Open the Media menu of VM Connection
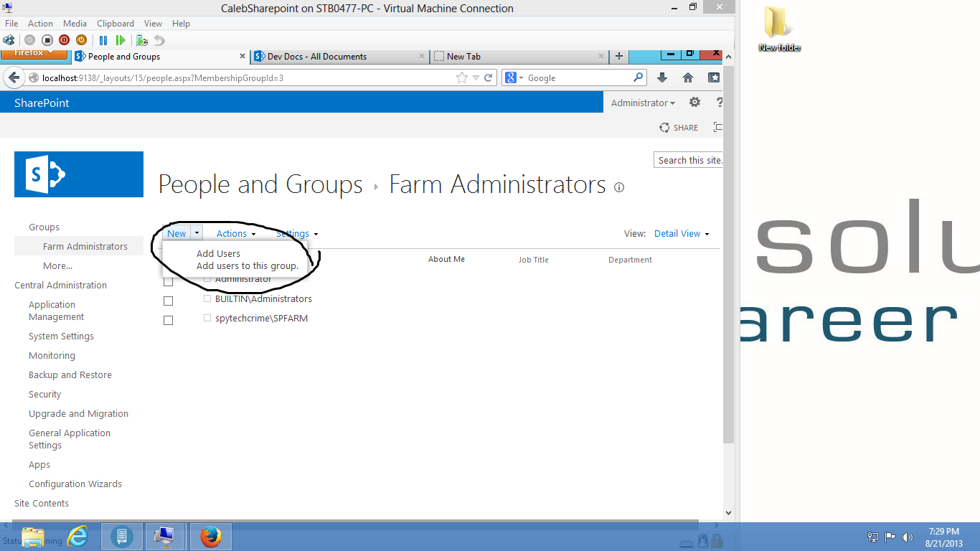This screenshot has width=980, height=551. (75, 24)
